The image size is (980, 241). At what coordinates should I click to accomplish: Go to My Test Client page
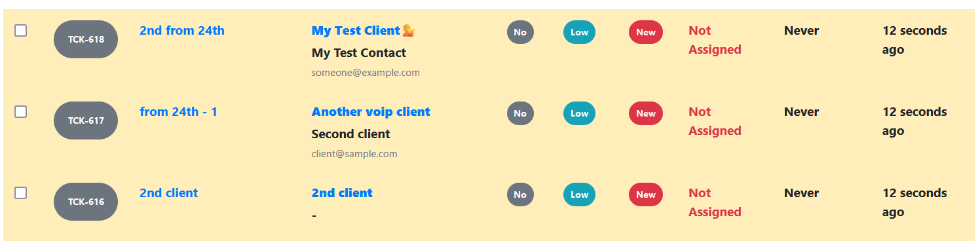click(x=356, y=30)
